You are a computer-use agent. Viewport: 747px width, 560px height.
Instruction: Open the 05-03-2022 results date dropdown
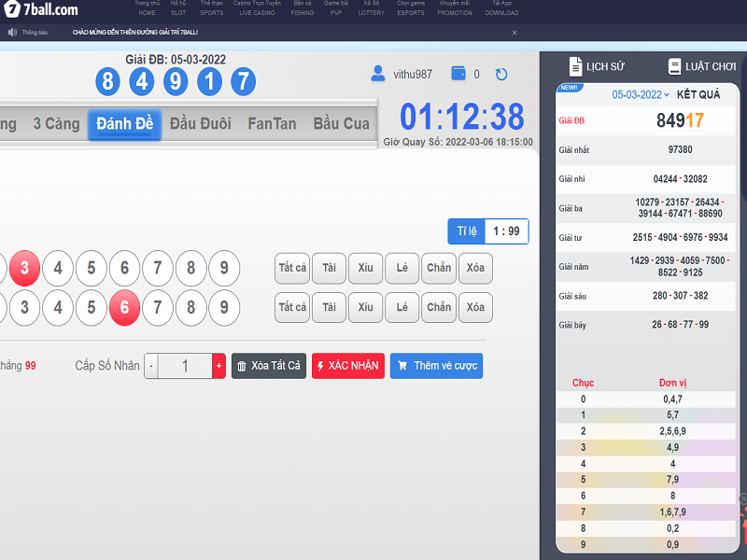coord(641,95)
